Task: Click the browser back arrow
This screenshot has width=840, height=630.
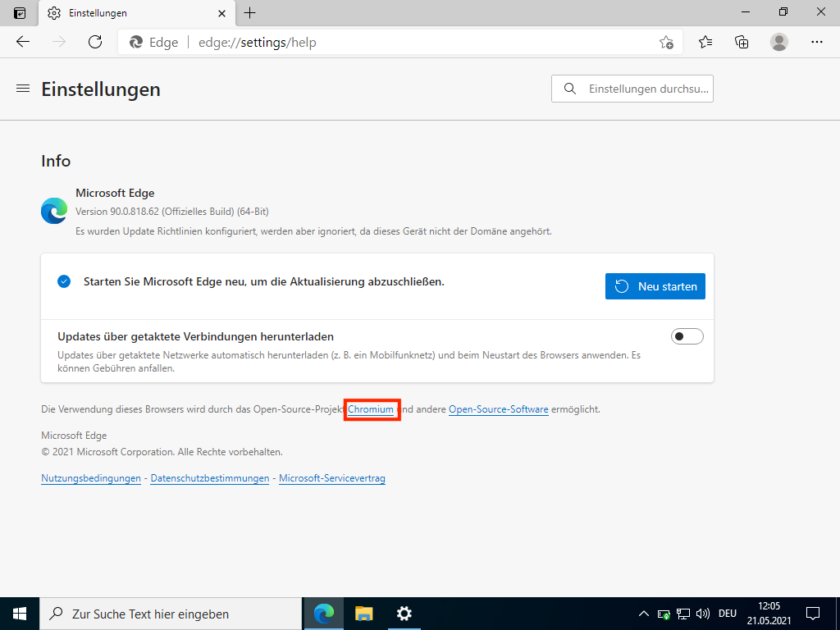Action: 23,42
